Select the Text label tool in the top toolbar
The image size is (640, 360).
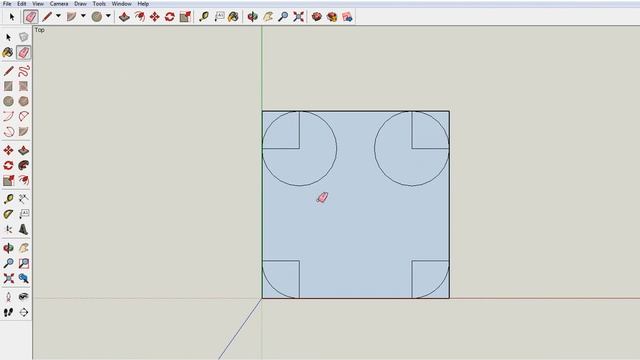[219, 17]
